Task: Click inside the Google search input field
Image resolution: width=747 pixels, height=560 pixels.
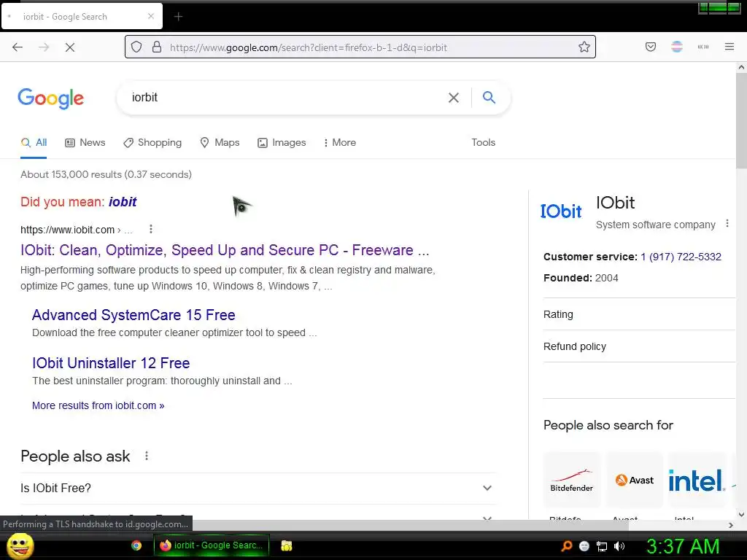Action: [x=286, y=98]
